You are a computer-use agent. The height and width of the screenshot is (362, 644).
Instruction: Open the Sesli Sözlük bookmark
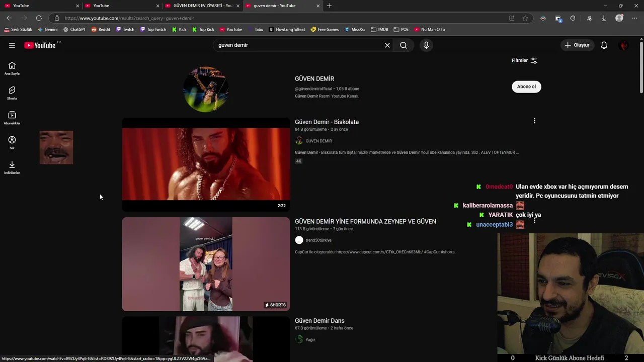[18, 30]
